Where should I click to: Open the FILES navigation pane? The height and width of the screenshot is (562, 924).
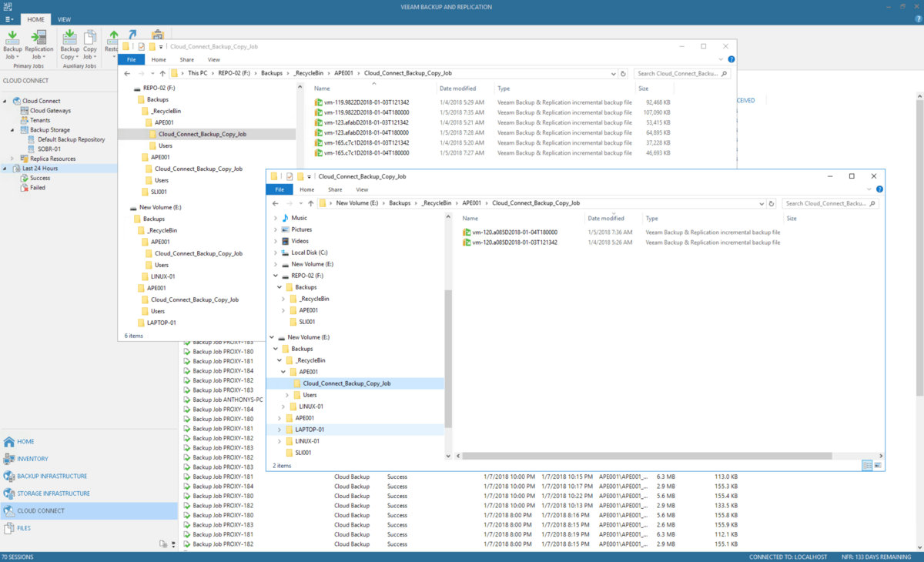(x=89, y=528)
